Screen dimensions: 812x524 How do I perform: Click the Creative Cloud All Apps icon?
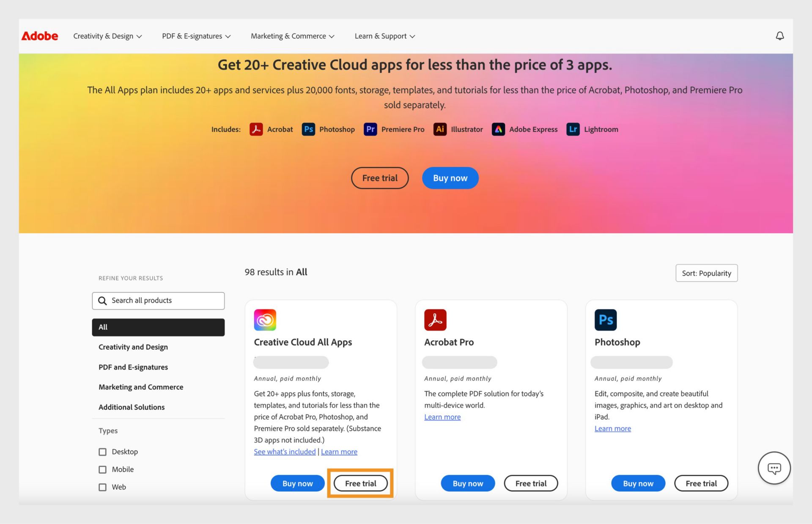point(265,319)
